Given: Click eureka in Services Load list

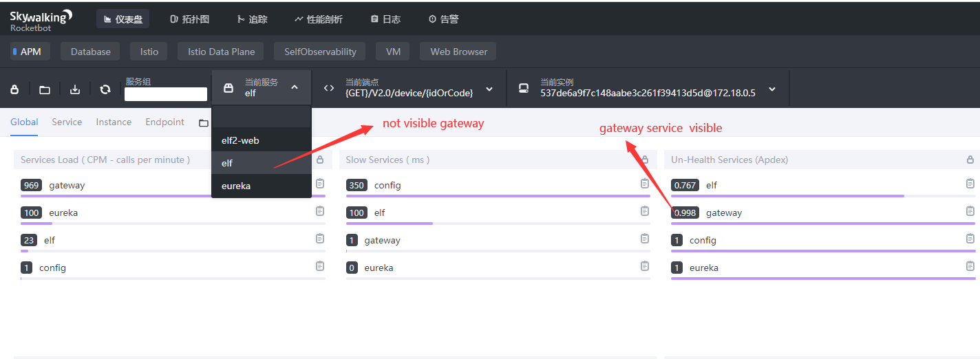Looking at the screenshot, I should tap(63, 213).
